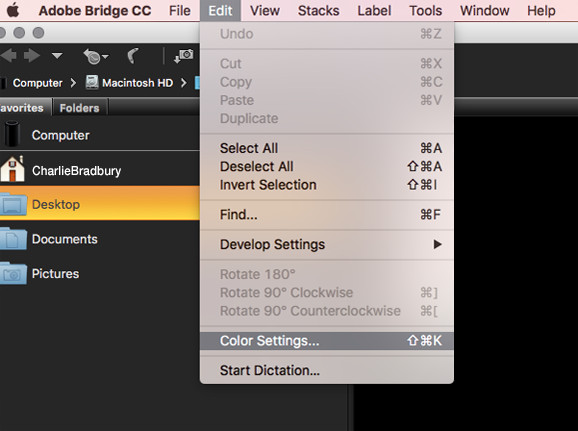This screenshot has height=431, width=578.
Task: Choose Select All in Edit menu
Action: tap(327, 148)
